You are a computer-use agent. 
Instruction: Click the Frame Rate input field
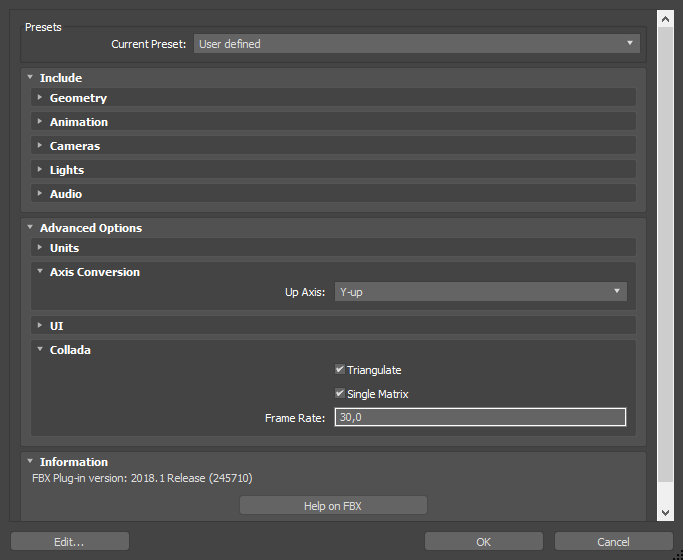(x=480, y=418)
